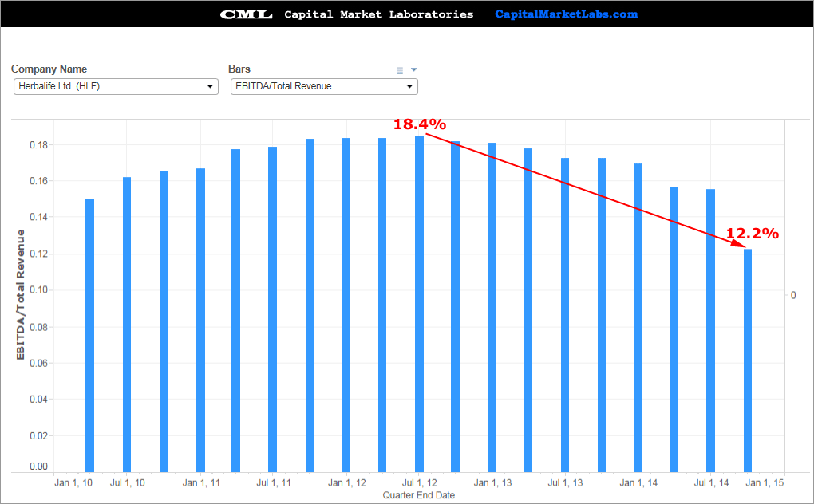The image size is (814, 504).
Task: Click the 0.00 y-axis tick label
Action: [38, 467]
